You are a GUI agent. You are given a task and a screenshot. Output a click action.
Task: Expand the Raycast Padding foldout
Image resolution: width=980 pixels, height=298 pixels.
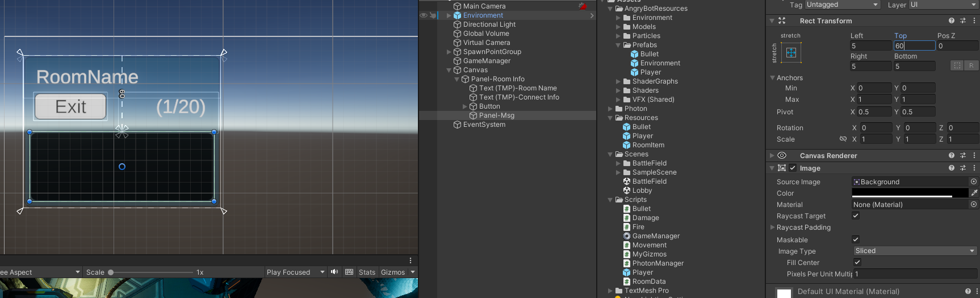tap(772, 227)
